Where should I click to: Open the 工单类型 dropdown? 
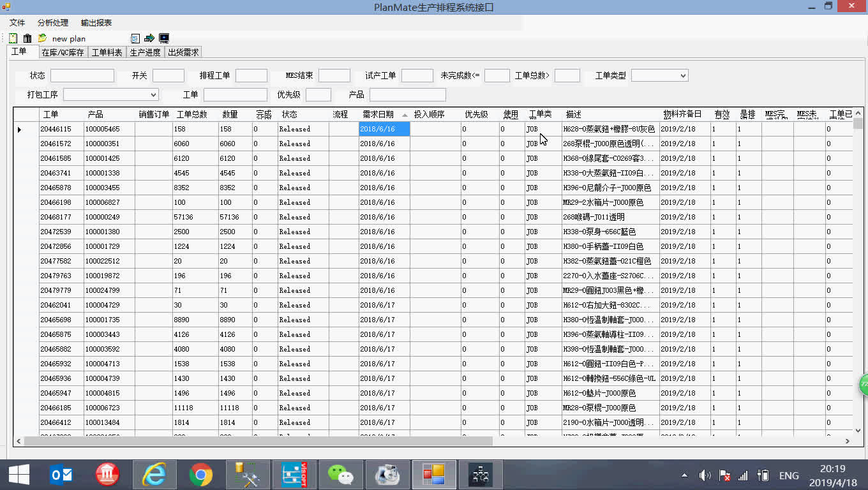pyautogui.click(x=684, y=75)
